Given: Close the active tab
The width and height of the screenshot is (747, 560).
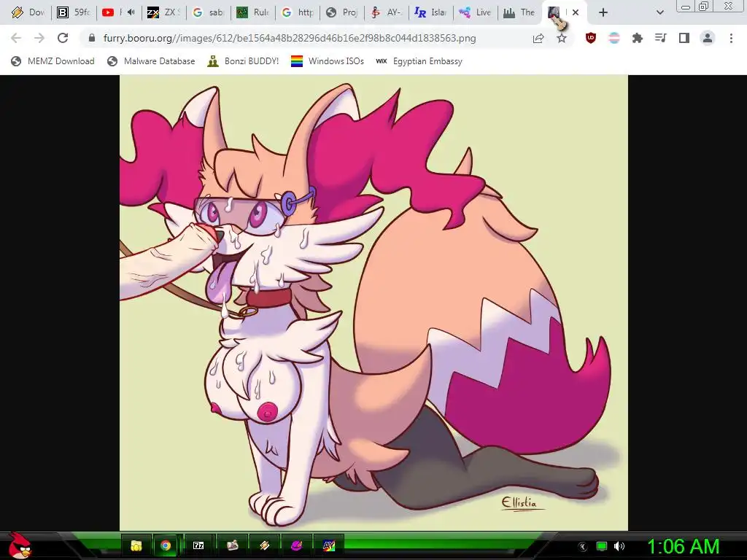Looking at the screenshot, I should point(576,12).
